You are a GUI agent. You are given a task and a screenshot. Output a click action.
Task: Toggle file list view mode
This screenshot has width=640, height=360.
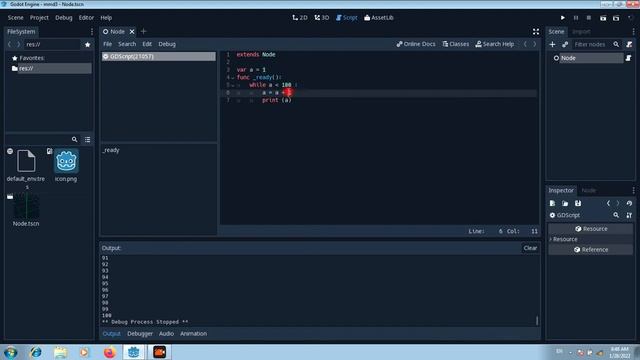click(x=87, y=139)
